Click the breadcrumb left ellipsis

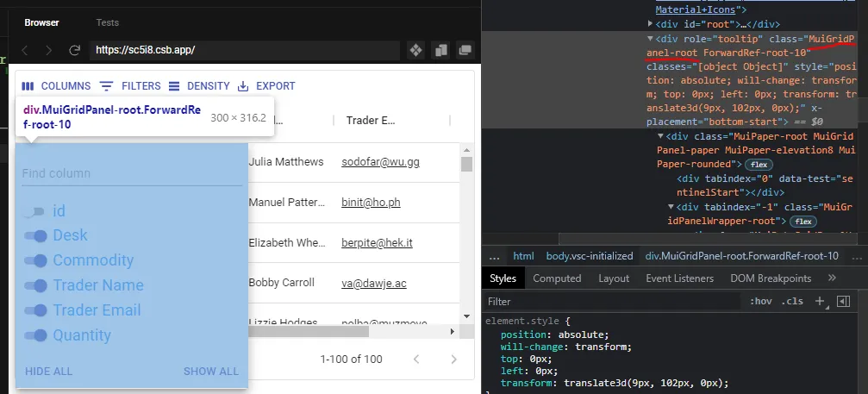[x=495, y=256]
